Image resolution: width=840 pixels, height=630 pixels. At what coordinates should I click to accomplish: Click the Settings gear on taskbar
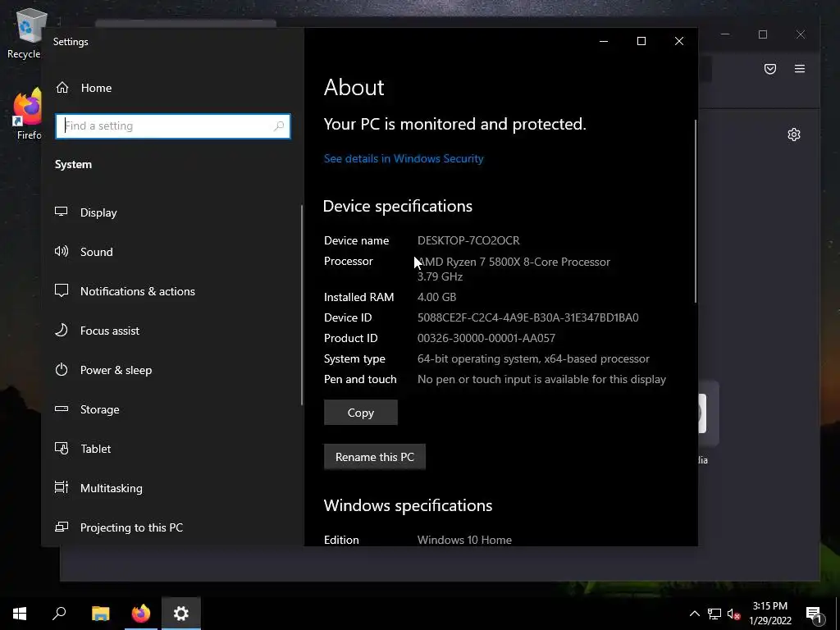181,614
